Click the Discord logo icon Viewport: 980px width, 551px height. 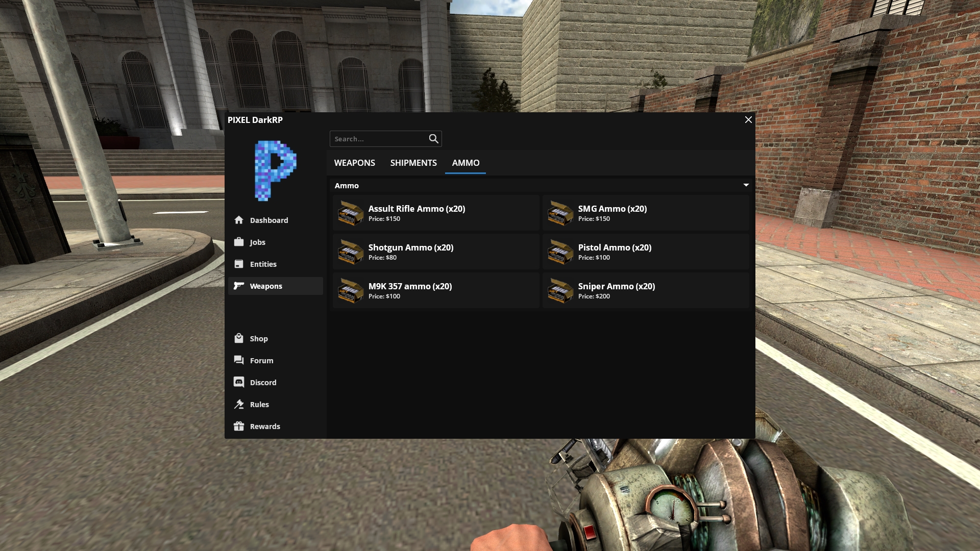(x=239, y=382)
